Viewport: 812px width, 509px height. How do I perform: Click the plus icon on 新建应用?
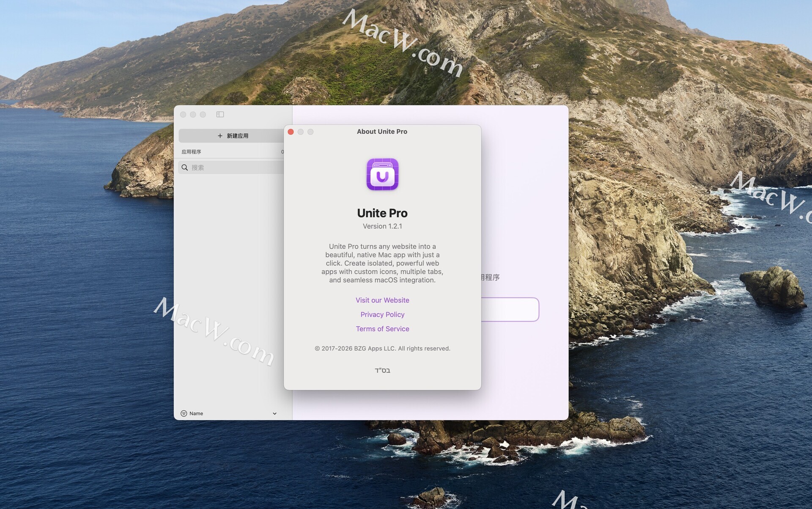point(220,136)
